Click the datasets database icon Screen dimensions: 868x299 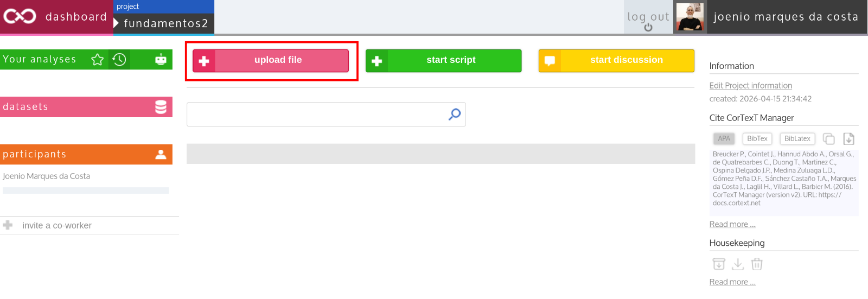[161, 107]
